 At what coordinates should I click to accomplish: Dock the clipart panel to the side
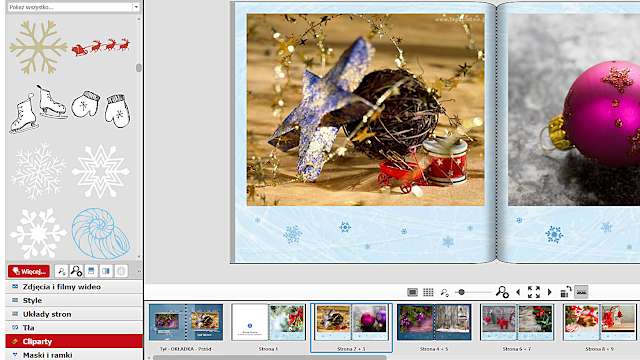coord(106,271)
